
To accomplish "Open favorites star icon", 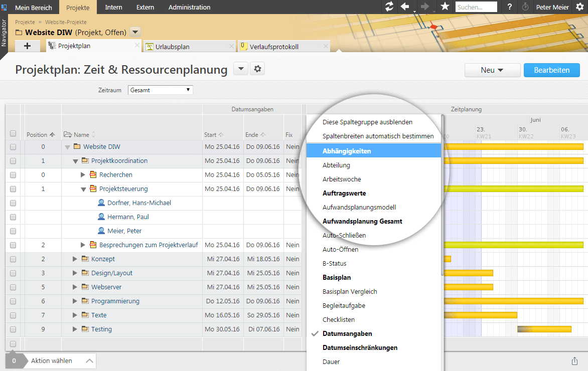I will pos(445,7).
